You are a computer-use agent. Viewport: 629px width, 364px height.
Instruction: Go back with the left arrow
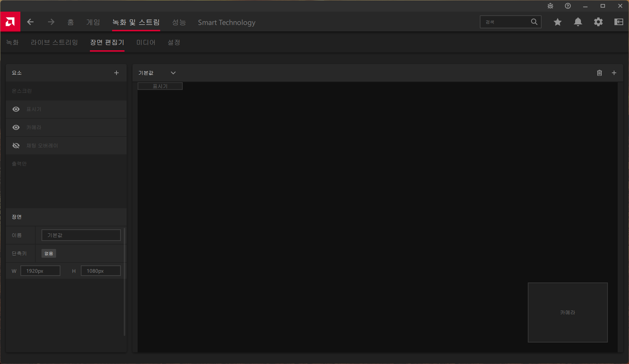[x=31, y=22]
